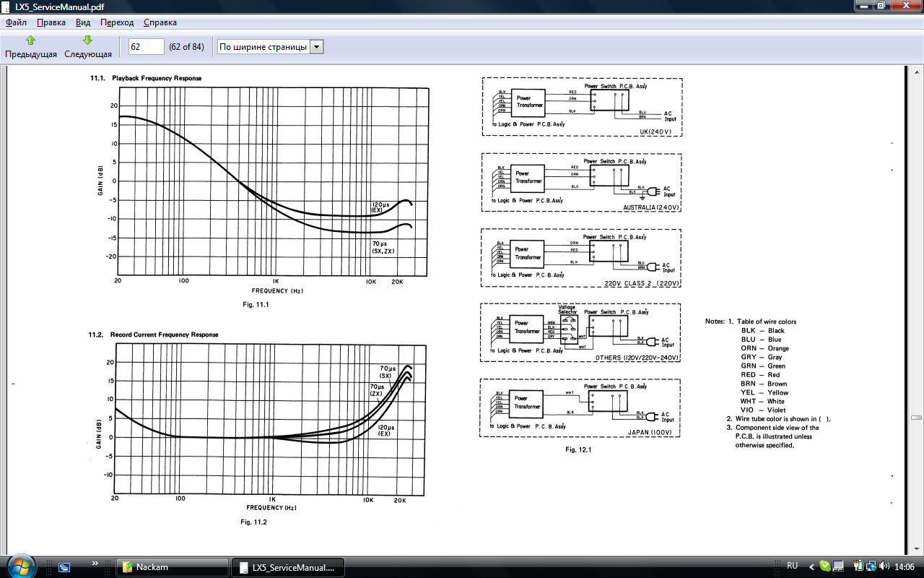Open the Переход menu
The image size is (924, 578).
click(x=117, y=22)
